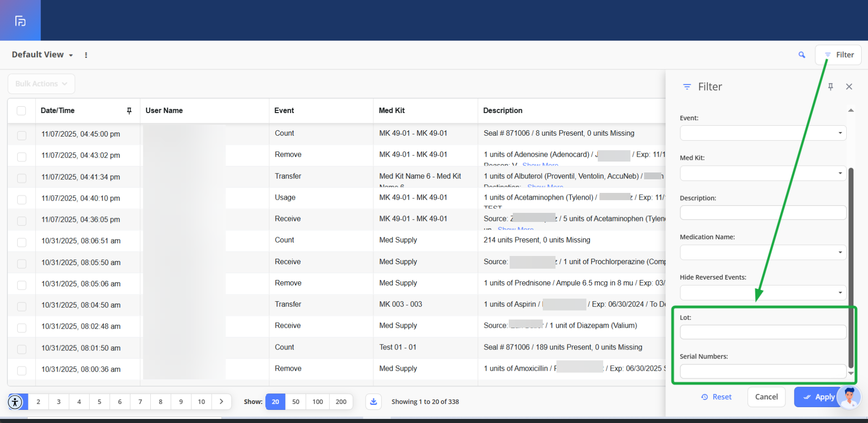
Task: Click the three-dot view options icon
Action: pyautogui.click(x=86, y=55)
